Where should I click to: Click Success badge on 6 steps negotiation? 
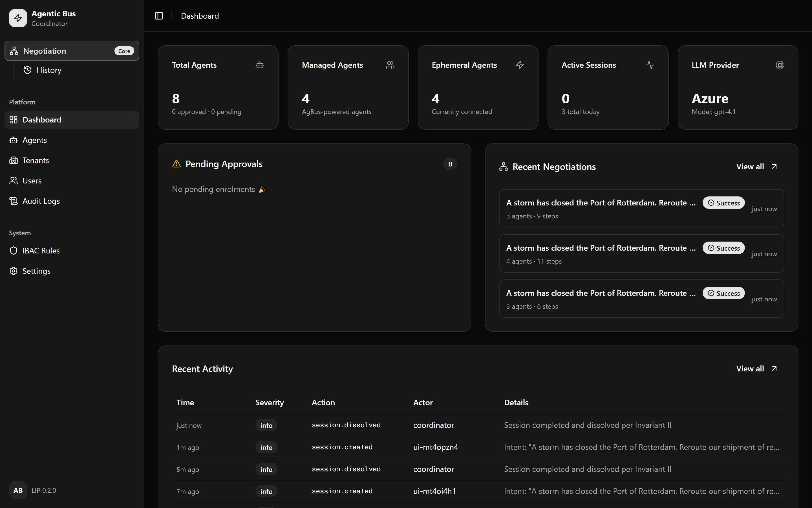pos(723,293)
